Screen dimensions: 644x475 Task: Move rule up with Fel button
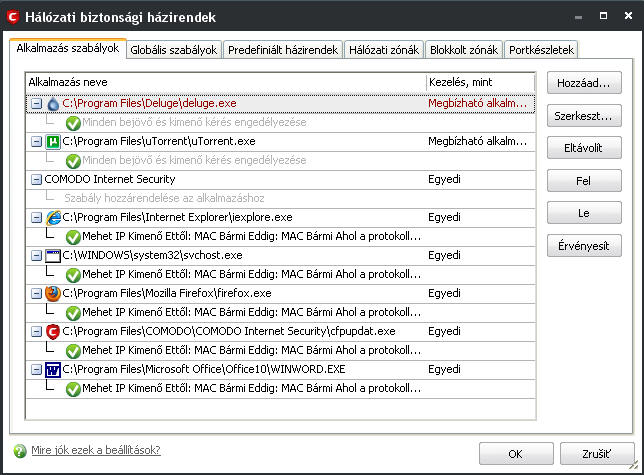[584, 181]
